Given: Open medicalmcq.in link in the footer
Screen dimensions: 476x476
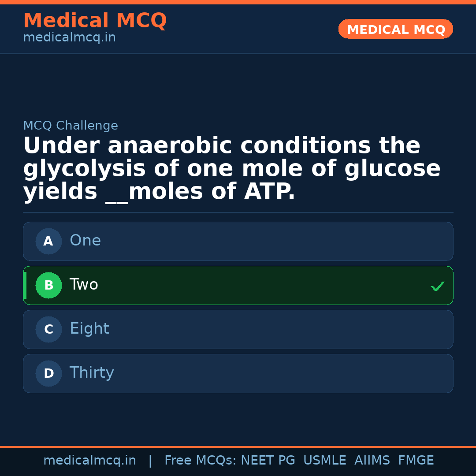Looking at the screenshot, I should [x=89, y=461].
